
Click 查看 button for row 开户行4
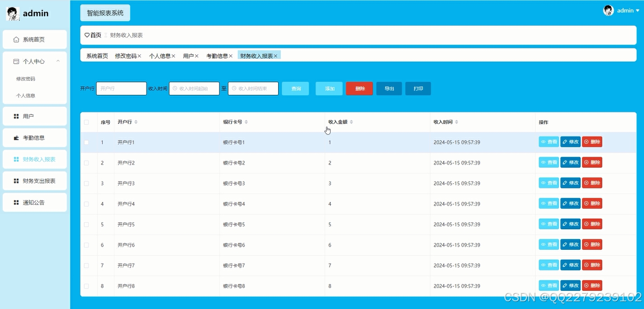549,204
